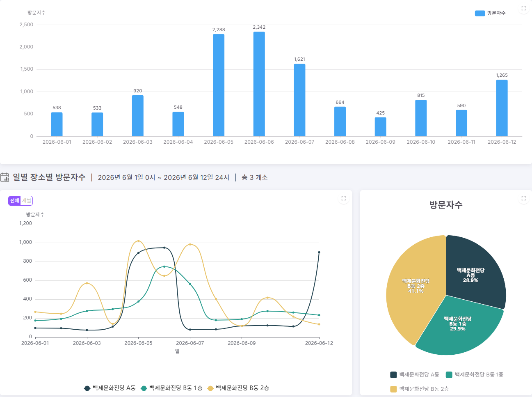Screen dimensions: 532x397
Task: Toggle 백제문화전당 B동 2층 in pie legend
Action: tap(420, 389)
